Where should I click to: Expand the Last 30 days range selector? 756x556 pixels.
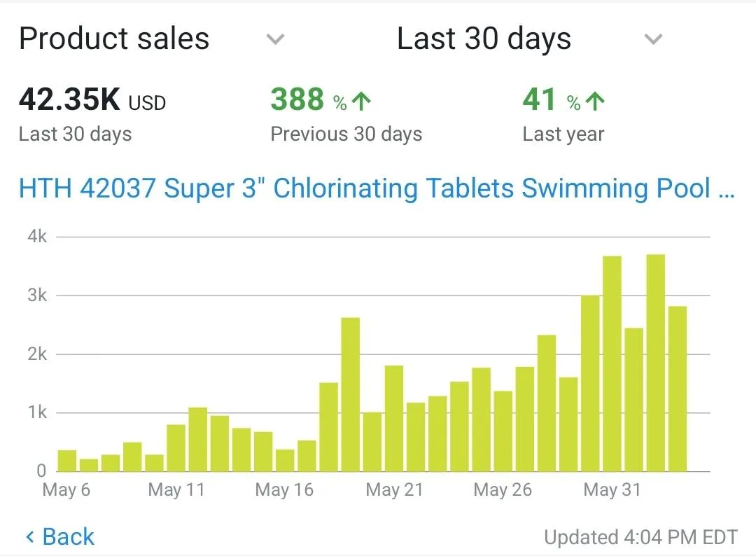tap(484, 39)
